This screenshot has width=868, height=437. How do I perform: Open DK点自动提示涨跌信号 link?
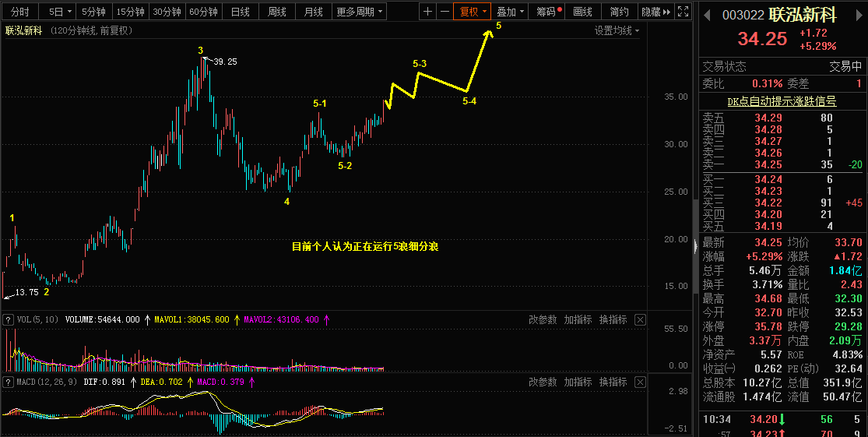(x=782, y=101)
